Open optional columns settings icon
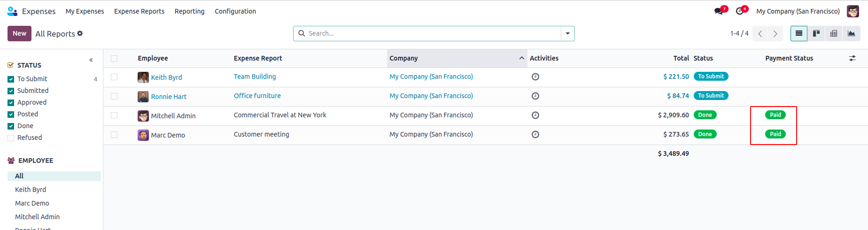 pos(852,58)
